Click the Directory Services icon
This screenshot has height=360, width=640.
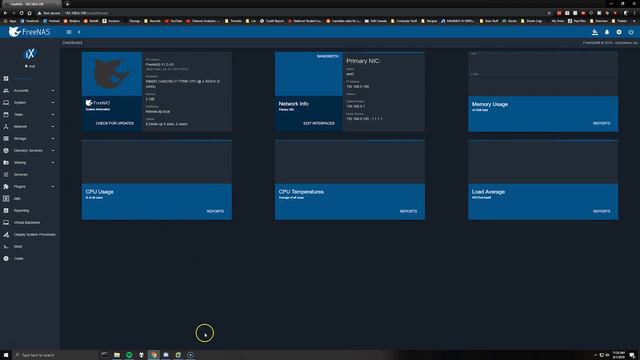(6, 151)
